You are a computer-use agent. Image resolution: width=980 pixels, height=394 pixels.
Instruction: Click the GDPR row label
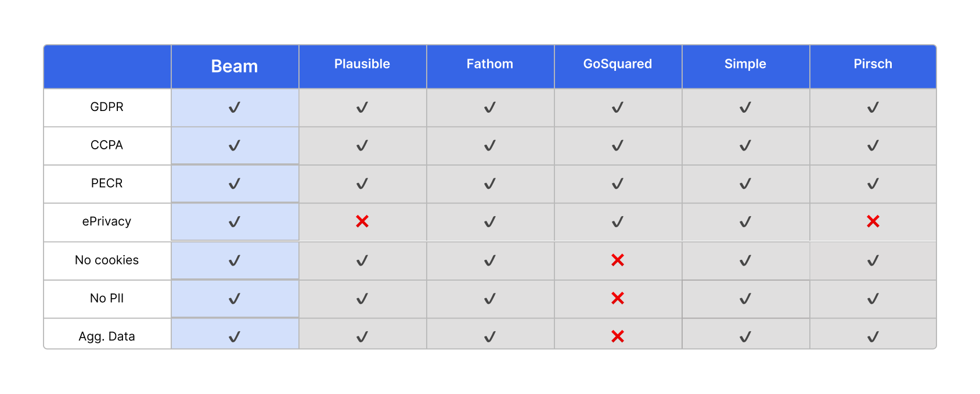(107, 107)
